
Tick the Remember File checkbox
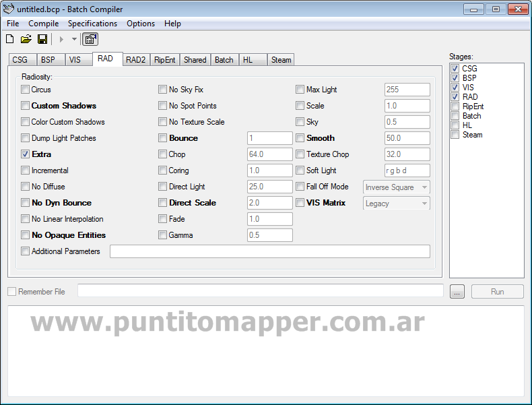[12, 292]
